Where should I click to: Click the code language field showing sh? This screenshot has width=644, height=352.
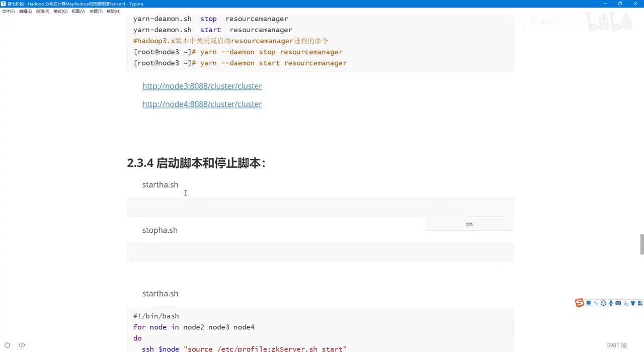pos(469,224)
